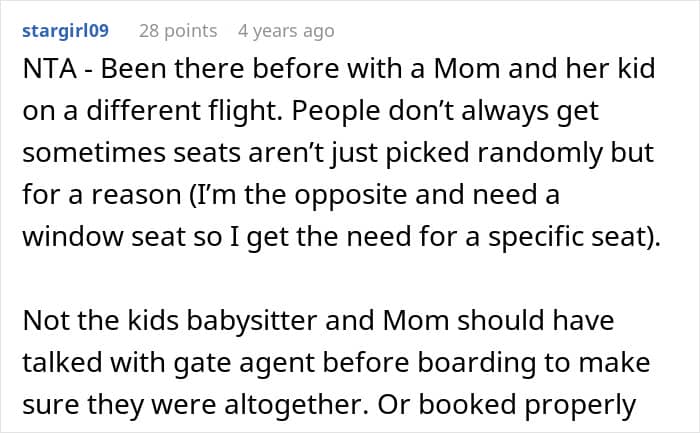Click the words 'picked randomly but'
The width and height of the screenshot is (700, 433).
click(520, 153)
